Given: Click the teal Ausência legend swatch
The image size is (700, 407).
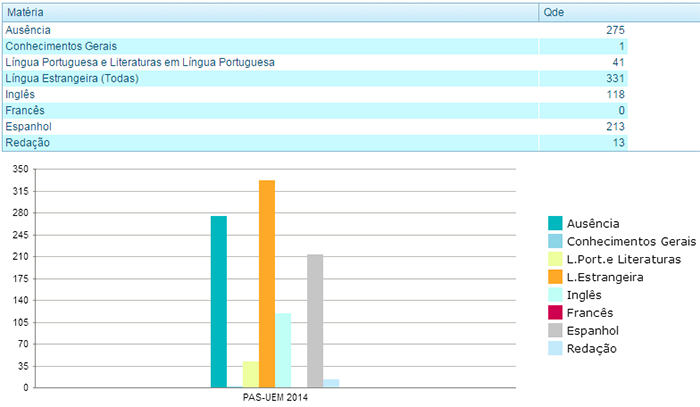Looking at the screenshot, I should [x=554, y=223].
